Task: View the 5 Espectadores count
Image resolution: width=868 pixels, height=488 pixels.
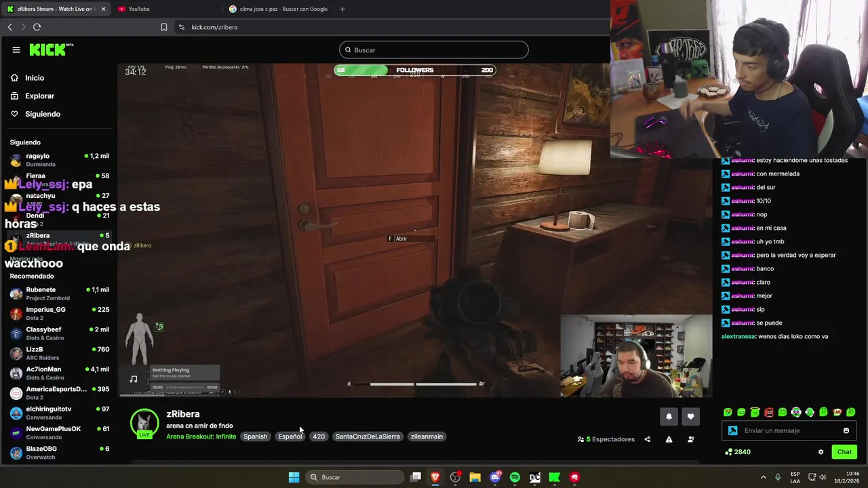Action: point(606,439)
